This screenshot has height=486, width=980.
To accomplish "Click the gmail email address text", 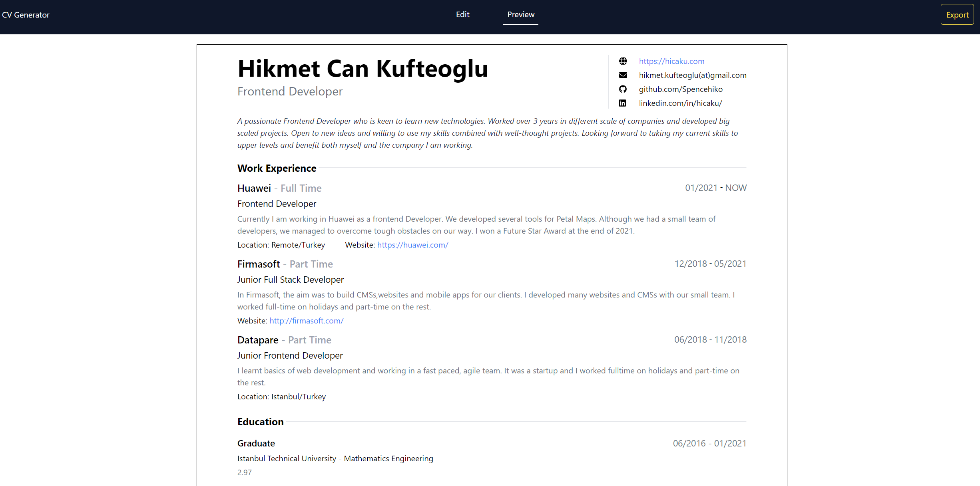I will pyautogui.click(x=692, y=75).
